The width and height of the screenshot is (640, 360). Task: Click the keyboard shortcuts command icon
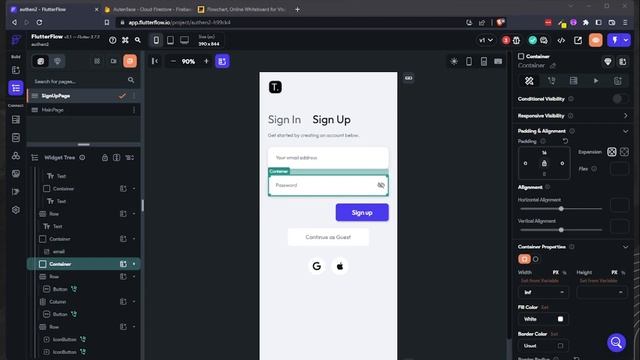(125, 40)
